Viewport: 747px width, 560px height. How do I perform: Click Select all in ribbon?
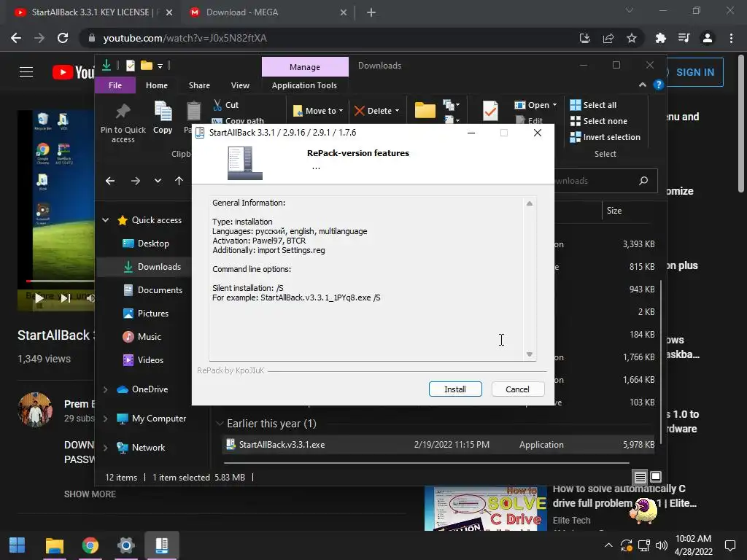tap(593, 105)
